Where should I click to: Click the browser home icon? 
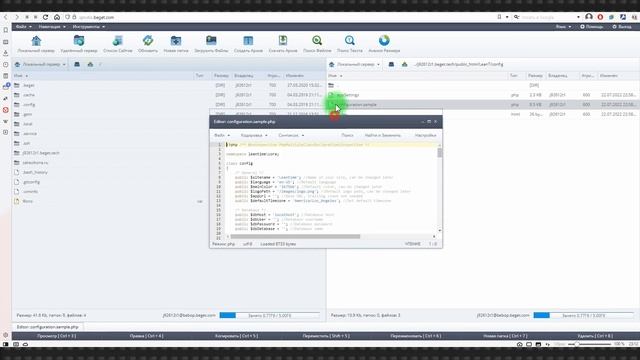click(x=57, y=17)
